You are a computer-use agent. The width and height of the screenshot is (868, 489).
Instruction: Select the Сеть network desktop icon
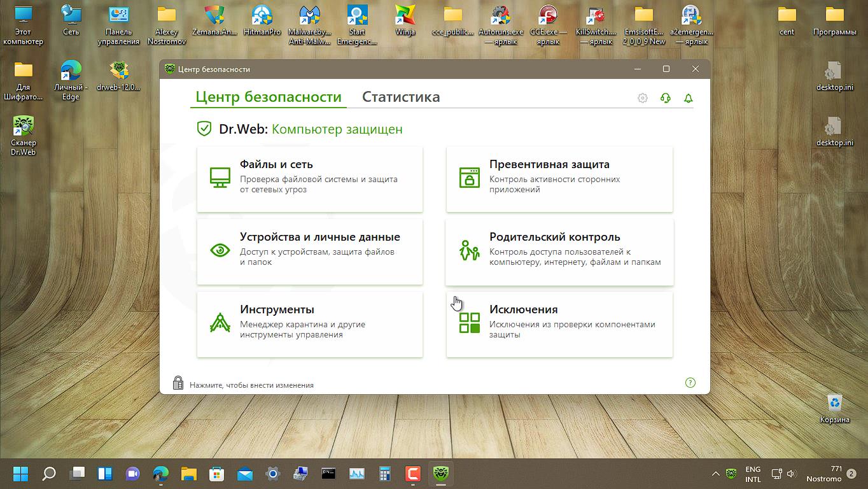click(71, 20)
